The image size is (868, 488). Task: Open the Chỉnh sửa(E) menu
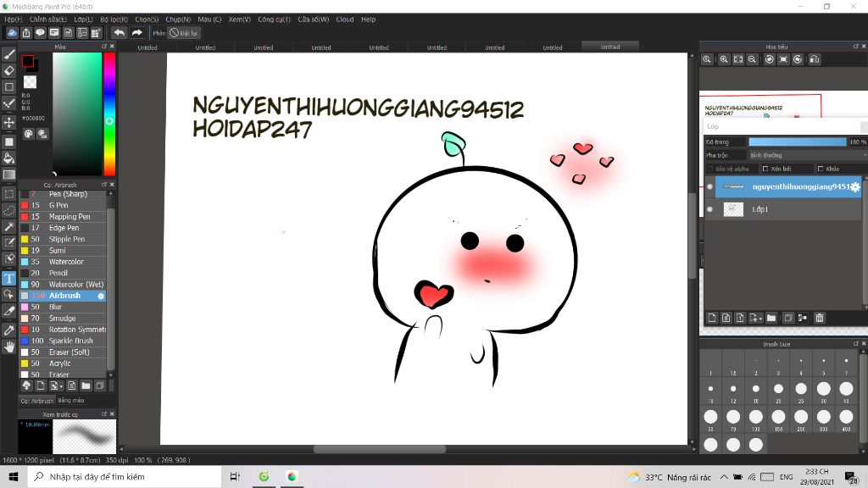48,19
